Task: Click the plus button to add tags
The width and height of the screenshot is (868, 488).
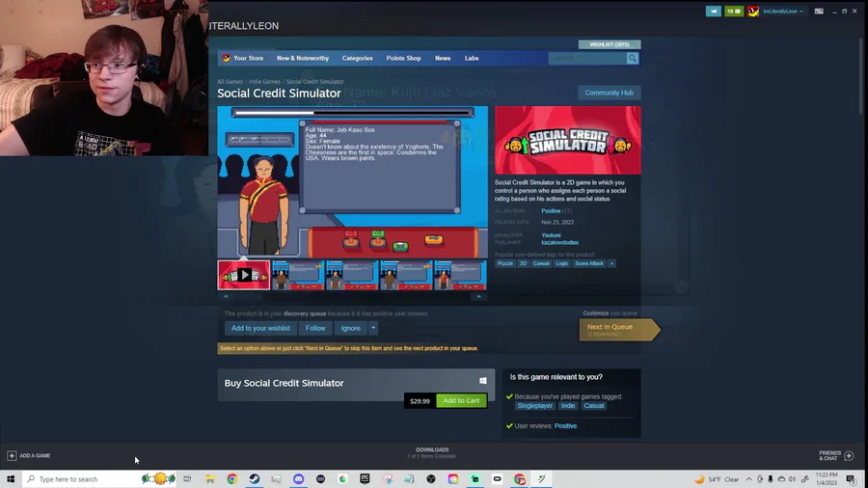Action: point(611,263)
